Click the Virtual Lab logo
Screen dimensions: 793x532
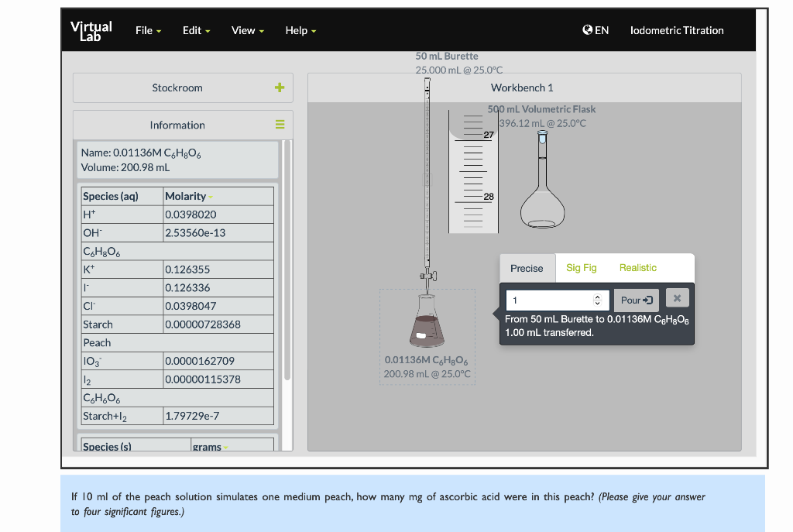(x=91, y=30)
